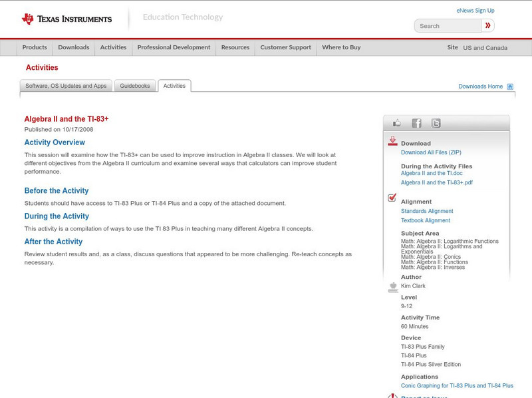This screenshot has width=532, height=398.
Task: Click the home icon beside Downloads Home
Action: coord(510,87)
